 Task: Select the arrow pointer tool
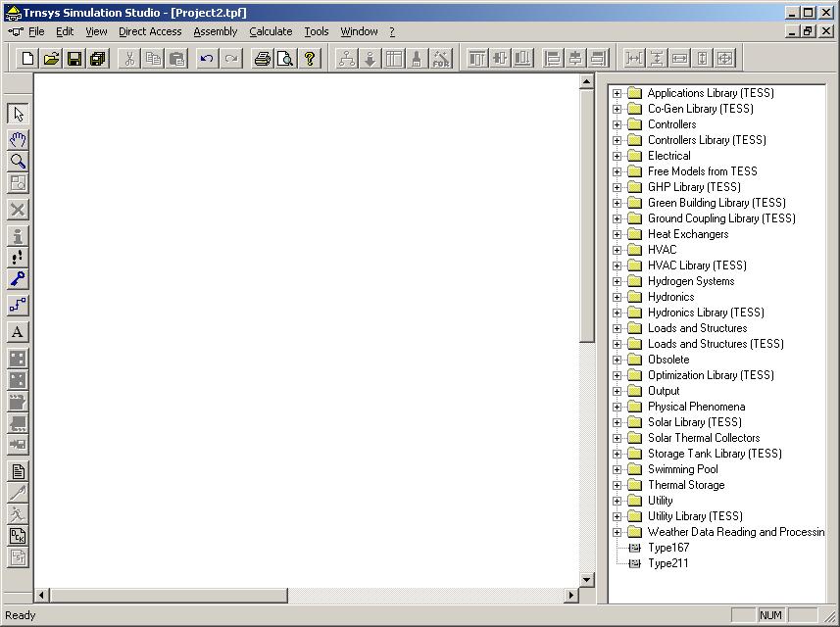point(18,114)
